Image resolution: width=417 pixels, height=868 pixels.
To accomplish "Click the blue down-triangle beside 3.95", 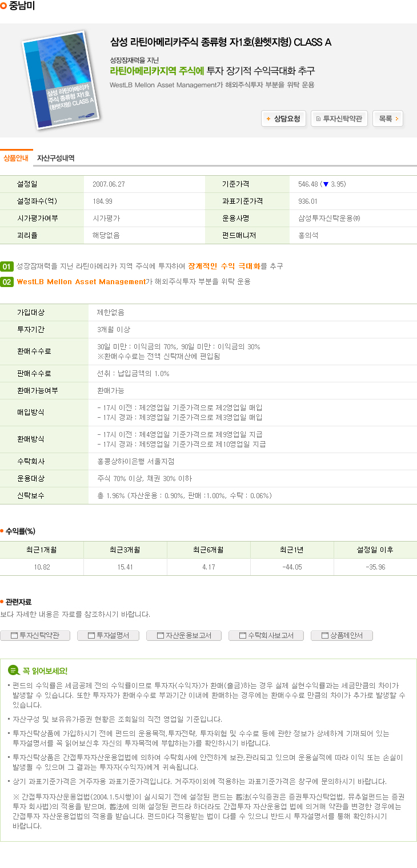I will pos(325,184).
